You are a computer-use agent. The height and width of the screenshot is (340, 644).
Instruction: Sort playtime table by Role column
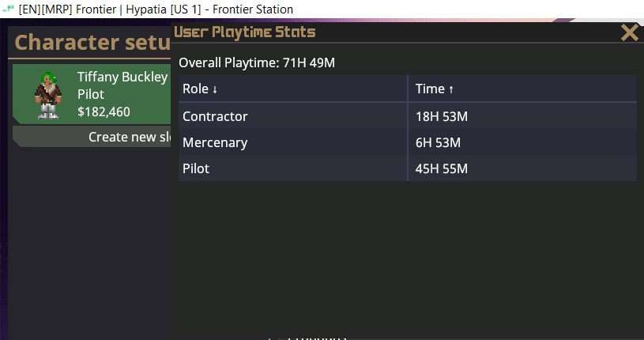coord(293,89)
